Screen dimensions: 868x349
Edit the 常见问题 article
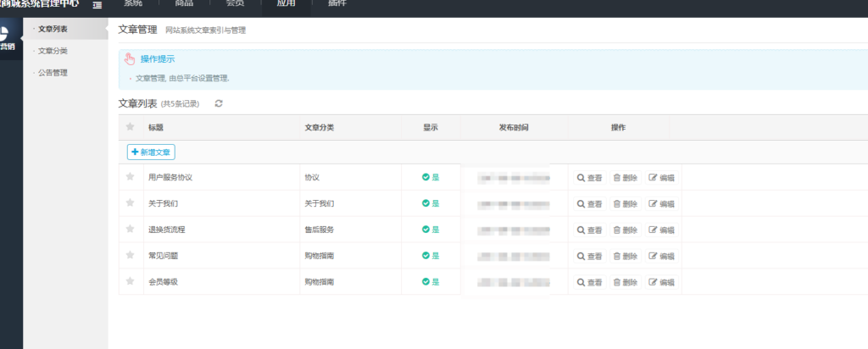coord(661,256)
